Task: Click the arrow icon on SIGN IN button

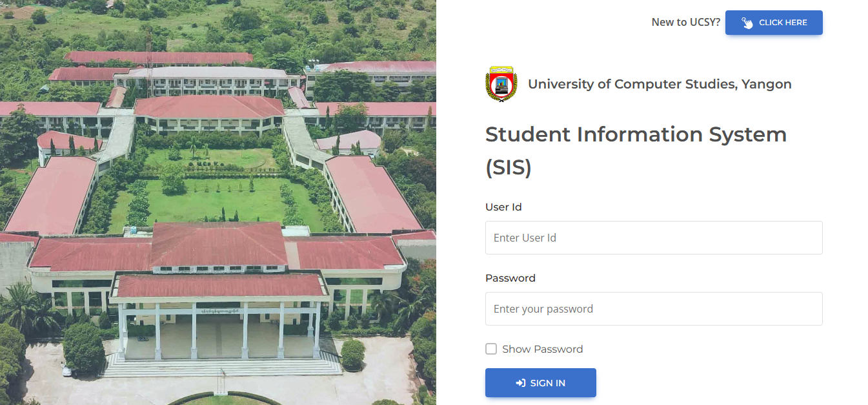Action: [x=521, y=383]
